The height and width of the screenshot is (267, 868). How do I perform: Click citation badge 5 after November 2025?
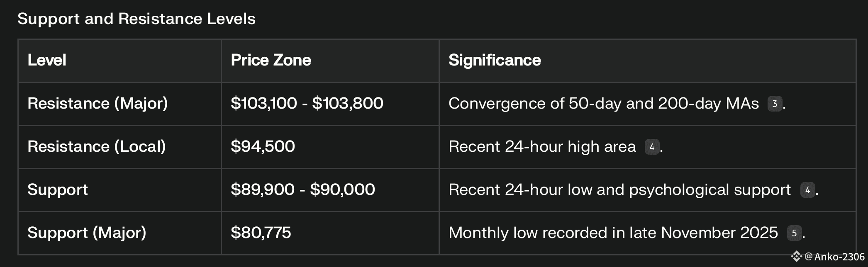(794, 233)
